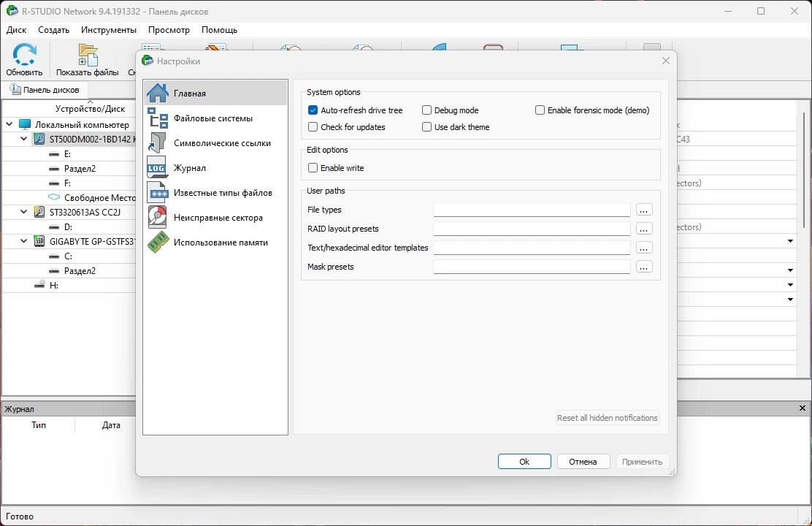Image resolution: width=812 pixels, height=526 pixels.
Task: Enable Debug mode checkbox
Action: point(426,110)
